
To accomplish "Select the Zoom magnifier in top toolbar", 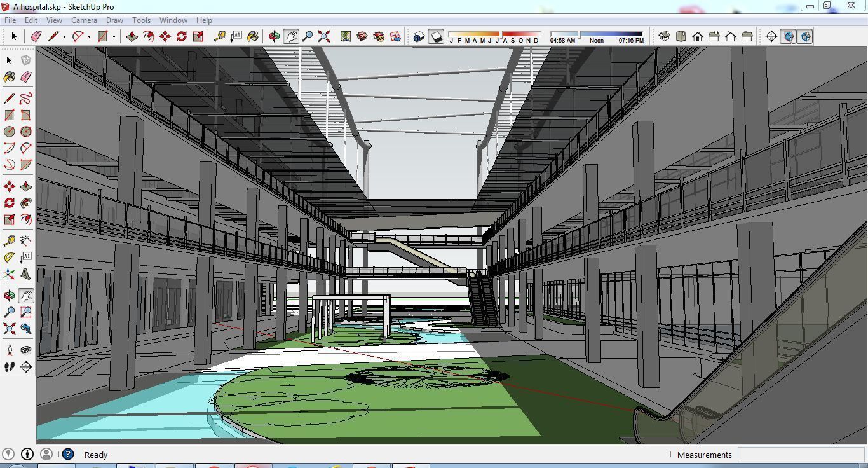I will (x=308, y=36).
